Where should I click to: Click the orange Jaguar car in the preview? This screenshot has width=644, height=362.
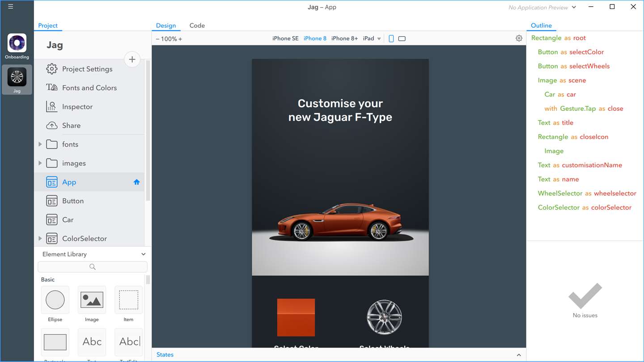(339, 222)
